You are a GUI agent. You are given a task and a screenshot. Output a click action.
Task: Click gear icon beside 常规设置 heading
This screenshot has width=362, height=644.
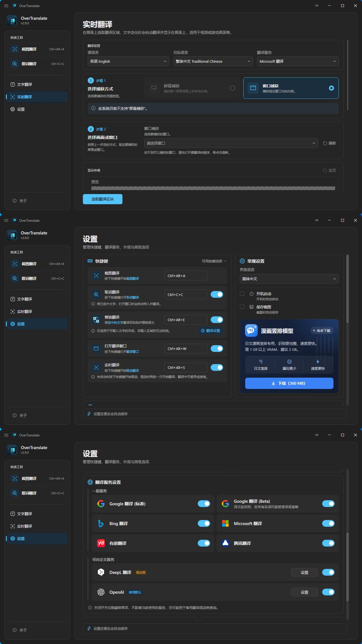pos(242,261)
